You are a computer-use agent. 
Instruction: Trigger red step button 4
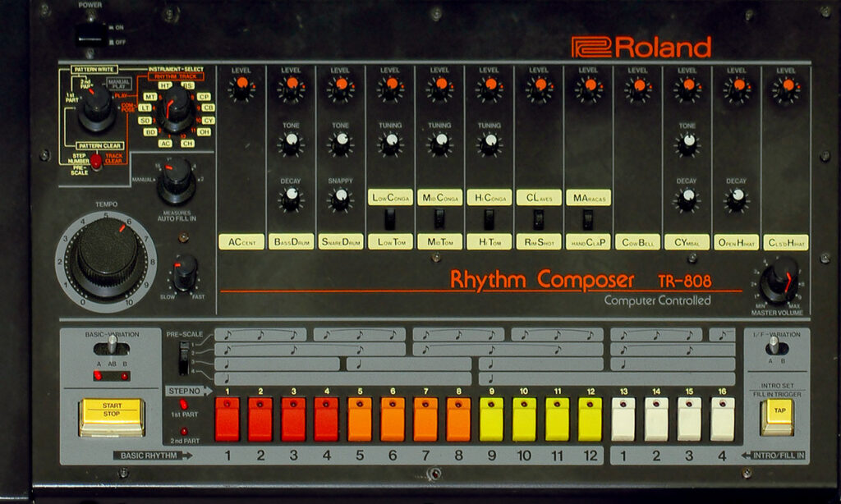coord(326,419)
